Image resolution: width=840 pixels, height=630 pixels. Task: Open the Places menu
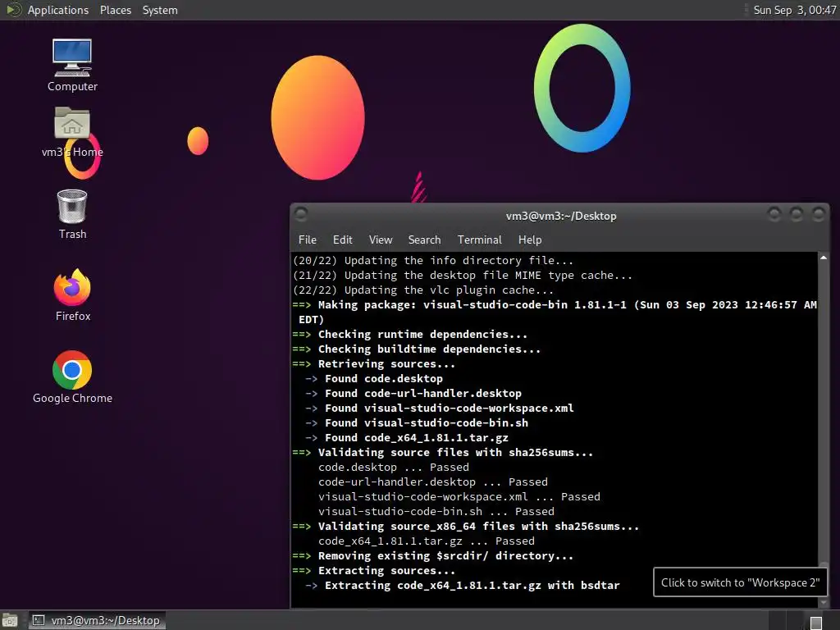click(115, 10)
